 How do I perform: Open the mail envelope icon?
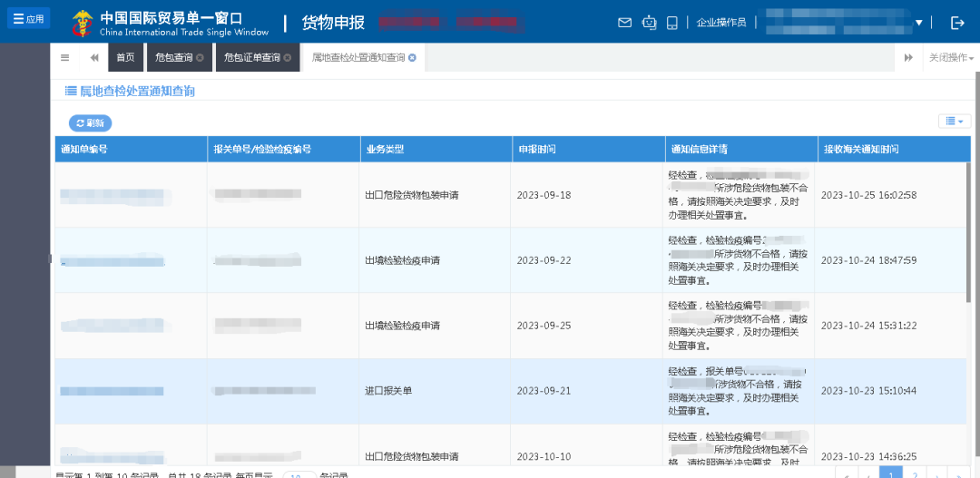coord(624,23)
